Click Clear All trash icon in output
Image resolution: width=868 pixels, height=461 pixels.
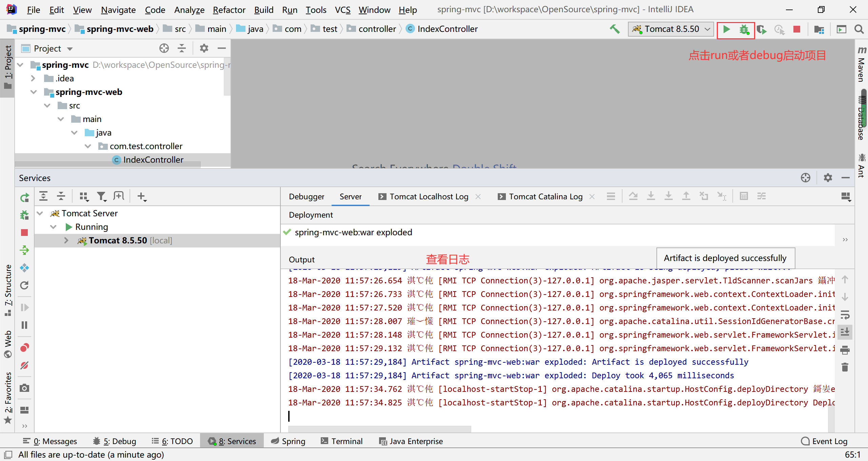(x=845, y=367)
